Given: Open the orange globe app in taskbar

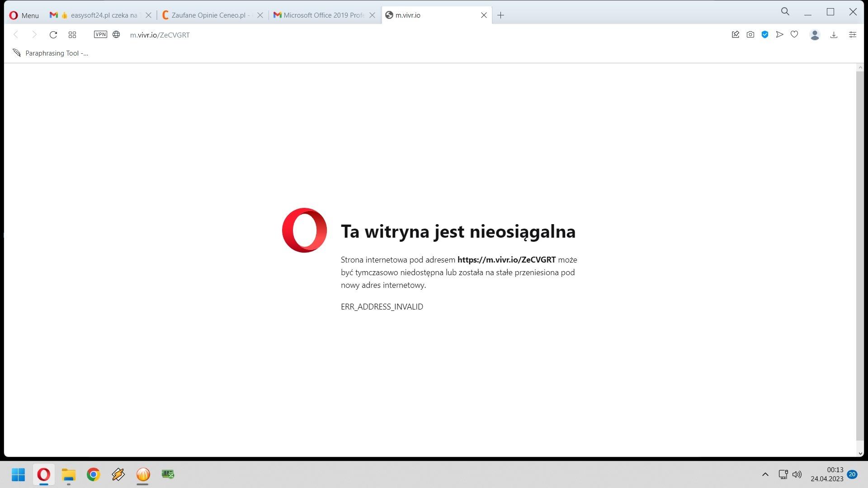Looking at the screenshot, I should tap(143, 474).
